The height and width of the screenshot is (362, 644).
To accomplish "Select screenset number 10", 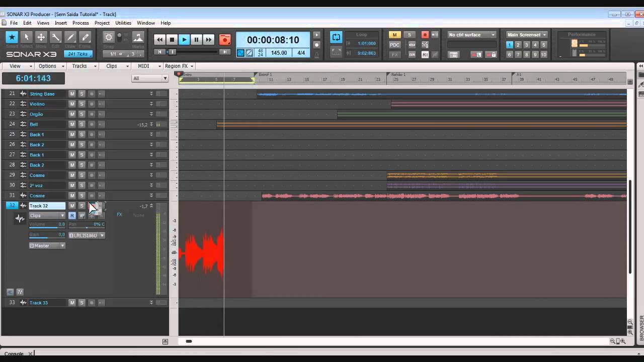I will [x=543, y=54].
